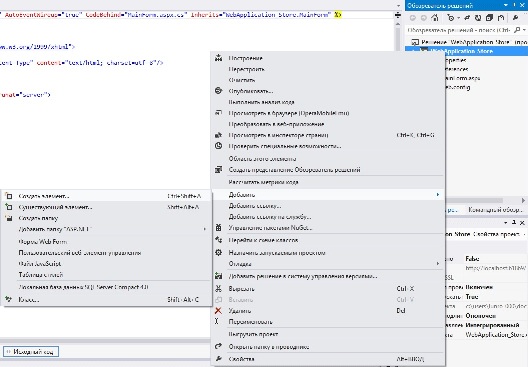Viewport: 528px width, 367px height.
Task: Click the wrench icon for Свойства (Properties)
Action: click(x=219, y=359)
